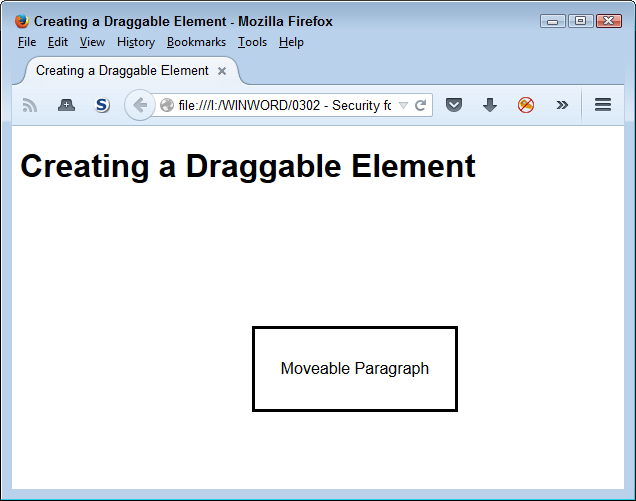Click the Firefox logo in title bar

(x=22, y=21)
